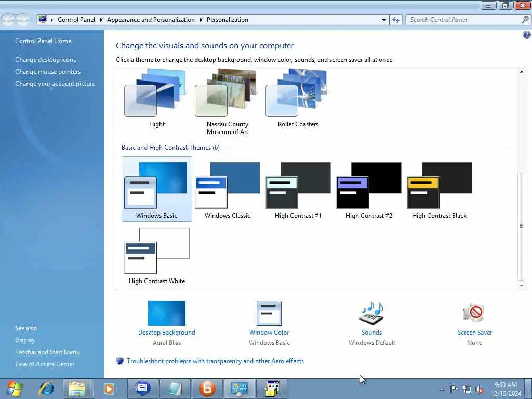Open Taskbar and Start Menu link
The height and width of the screenshot is (399, 532).
point(47,352)
